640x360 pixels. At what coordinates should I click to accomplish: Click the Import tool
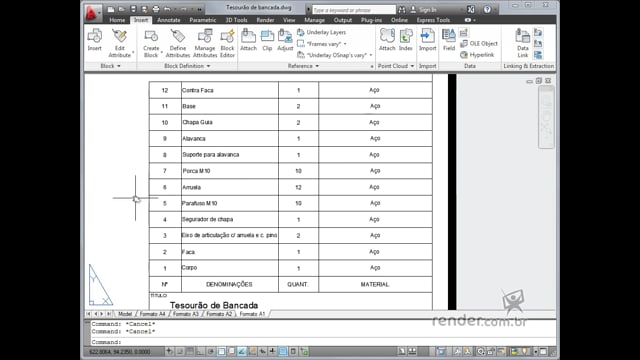[x=427, y=40]
